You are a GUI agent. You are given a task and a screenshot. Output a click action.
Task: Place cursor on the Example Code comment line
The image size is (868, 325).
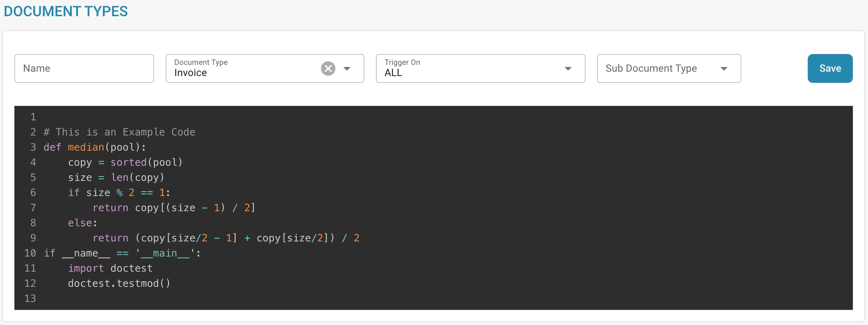[119, 132]
